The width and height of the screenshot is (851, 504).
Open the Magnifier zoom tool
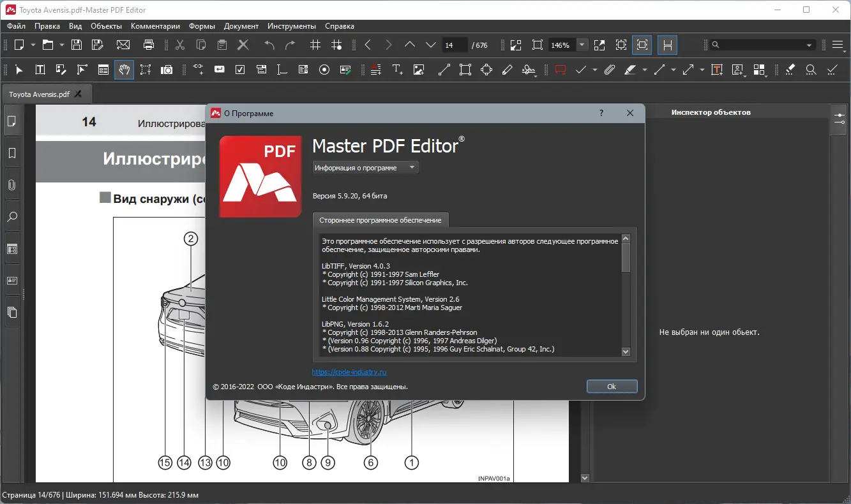coord(810,70)
